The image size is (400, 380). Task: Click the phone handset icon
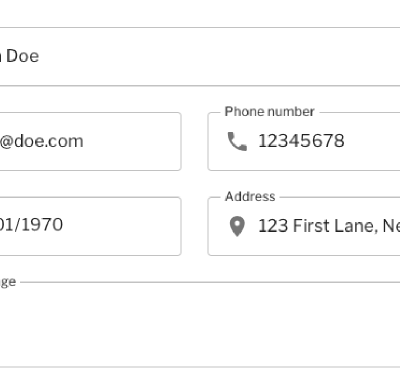[x=237, y=141]
